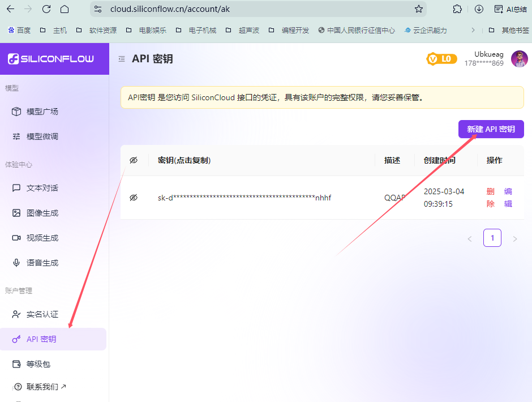Click 新建 API 密钥 button
This screenshot has height=402, width=532.
[491, 129]
